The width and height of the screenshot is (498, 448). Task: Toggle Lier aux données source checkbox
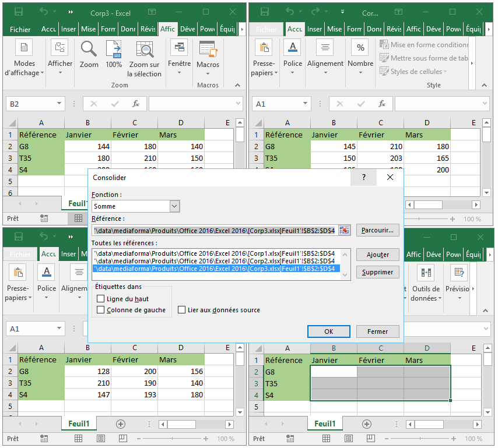(182, 310)
